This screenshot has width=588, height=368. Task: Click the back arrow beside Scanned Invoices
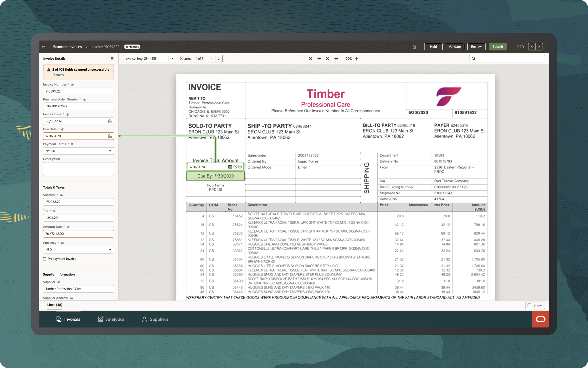pos(44,47)
